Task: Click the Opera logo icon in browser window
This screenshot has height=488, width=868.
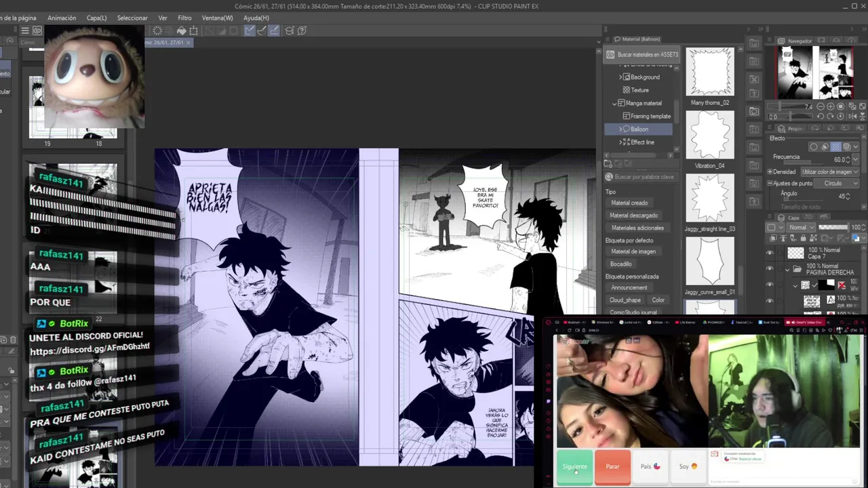Action: 548,323
